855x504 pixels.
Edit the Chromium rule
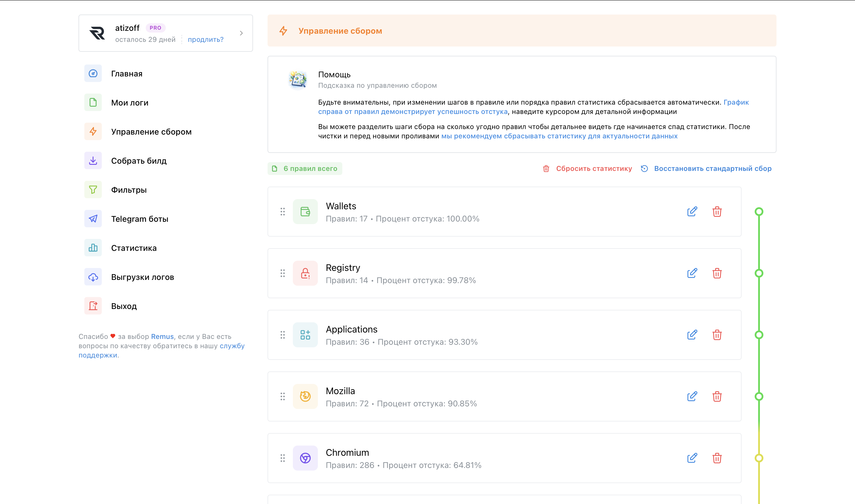pos(692,458)
